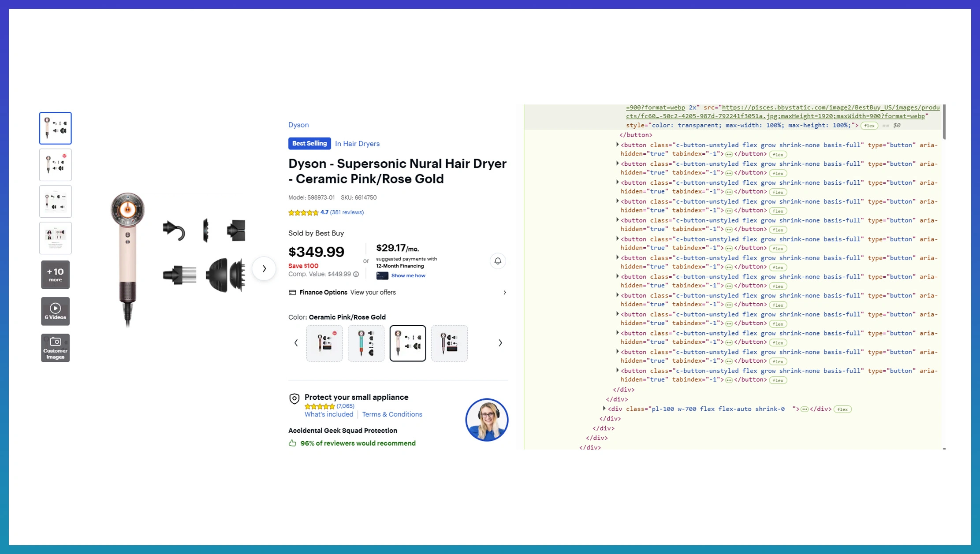Viewport: 980px width, 554px height.
Task: Expand the first collapsed button element in code
Action: (x=617, y=145)
